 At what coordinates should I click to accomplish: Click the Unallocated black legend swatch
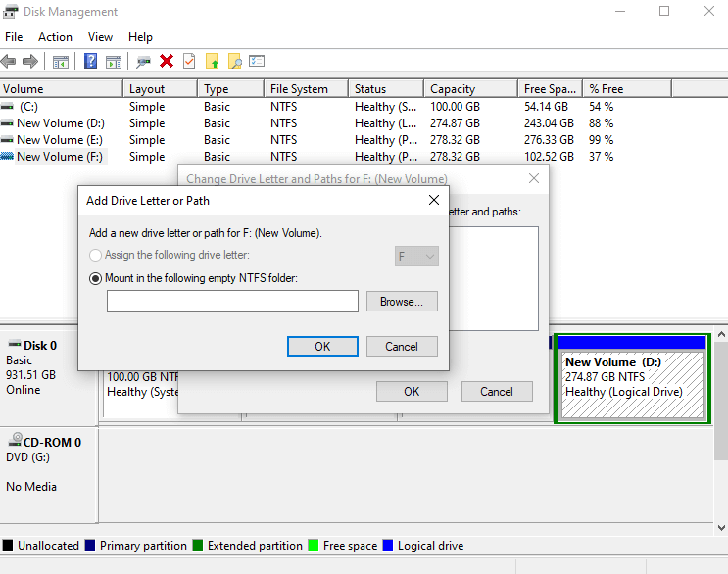[x=8, y=546]
